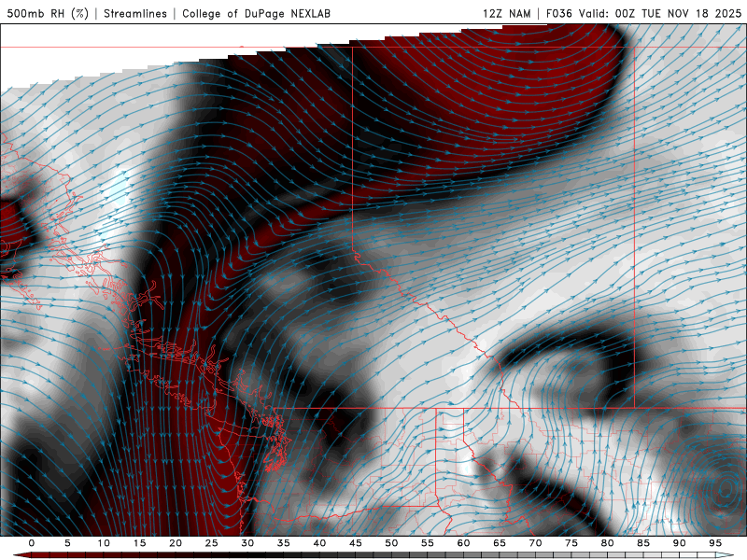
Task: Click the colorbar label '90'
Action: click(x=679, y=543)
